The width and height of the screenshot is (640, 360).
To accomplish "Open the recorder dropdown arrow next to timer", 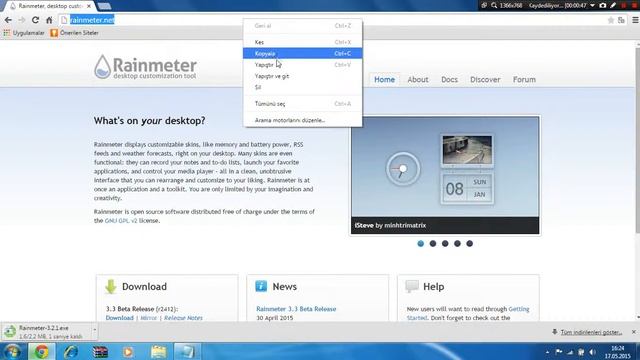I will pyautogui.click(x=592, y=5).
